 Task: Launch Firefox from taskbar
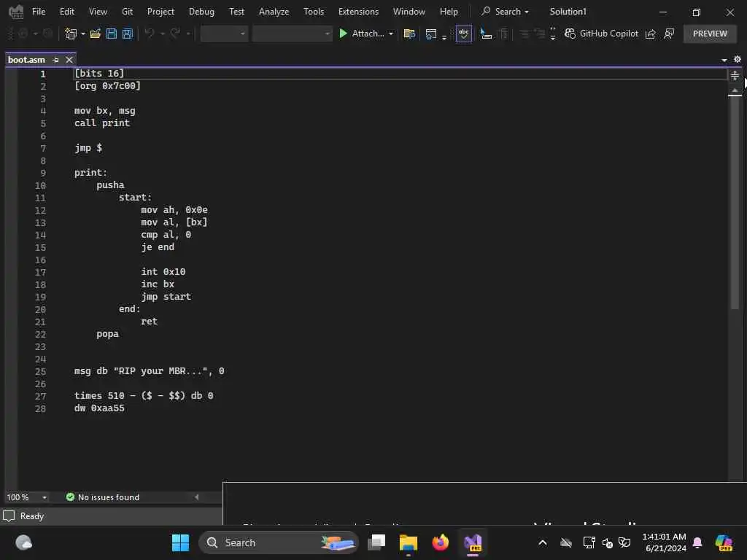pos(440,542)
